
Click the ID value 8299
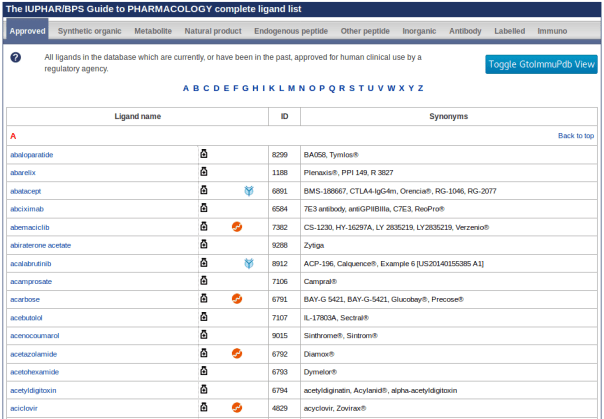coord(280,155)
